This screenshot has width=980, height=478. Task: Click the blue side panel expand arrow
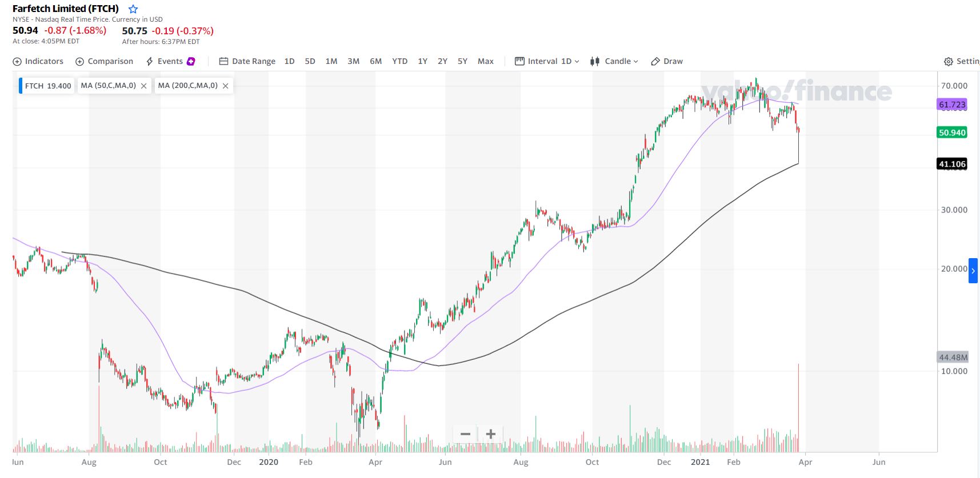973,271
